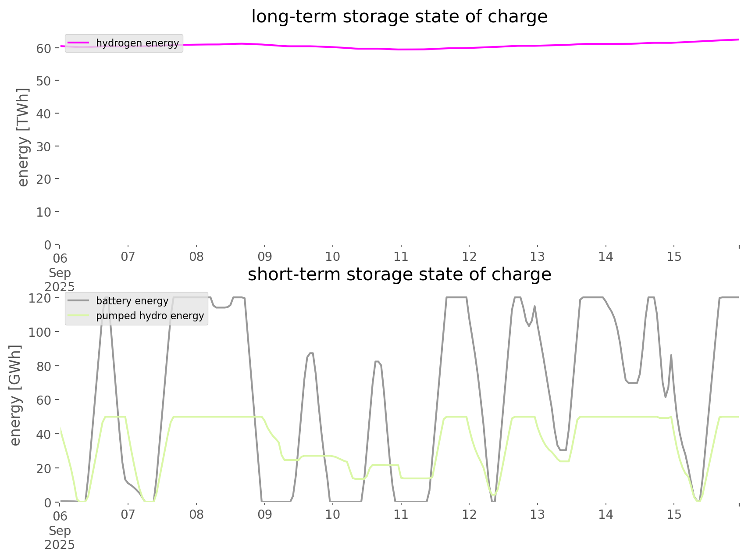Click the battery energy legend label
The height and width of the screenshot is (560, 748).
(x=132, y=301)
